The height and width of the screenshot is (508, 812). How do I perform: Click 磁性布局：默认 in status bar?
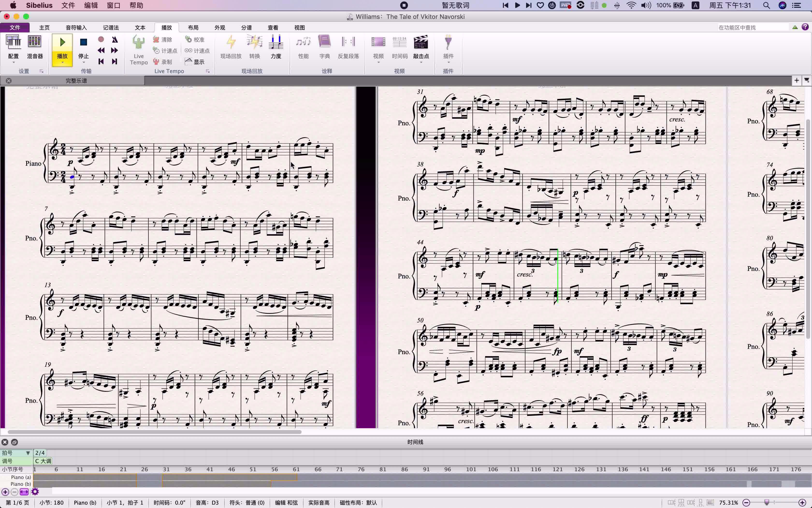tap(358, 503)
